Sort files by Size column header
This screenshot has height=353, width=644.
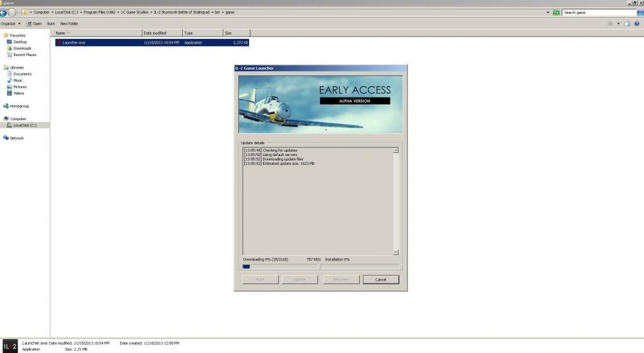[236, 33]
